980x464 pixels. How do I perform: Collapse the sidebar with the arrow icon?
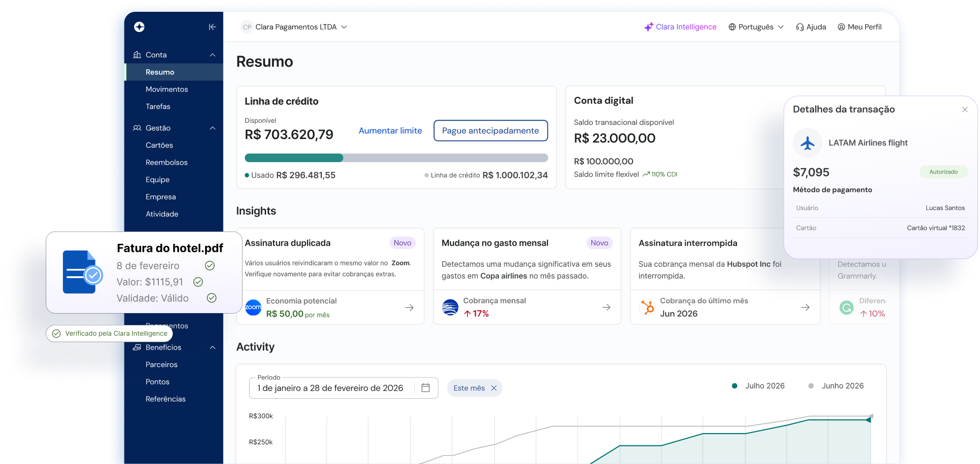click(213, 27)
